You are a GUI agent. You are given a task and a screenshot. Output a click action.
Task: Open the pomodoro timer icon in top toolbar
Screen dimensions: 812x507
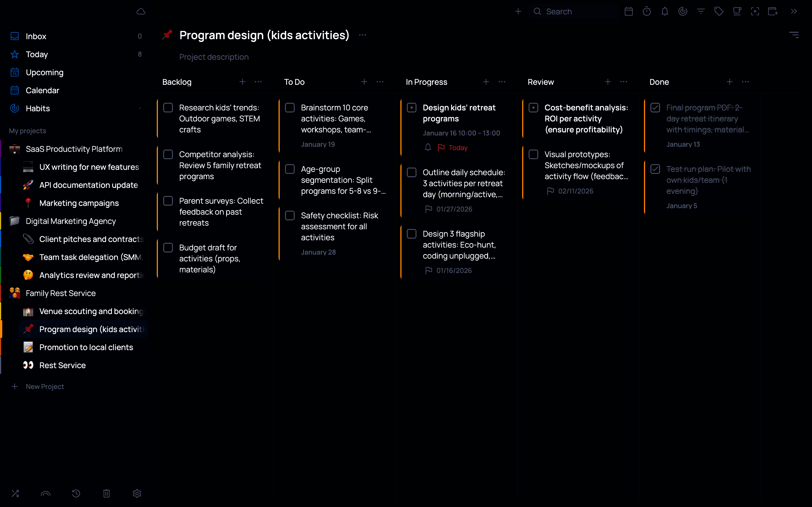point(646,12)
